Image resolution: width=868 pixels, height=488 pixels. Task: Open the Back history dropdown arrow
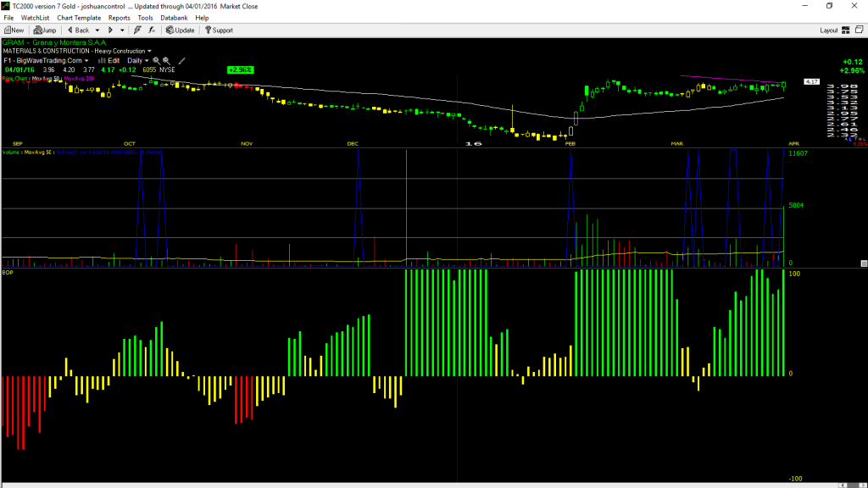point(97,30)
